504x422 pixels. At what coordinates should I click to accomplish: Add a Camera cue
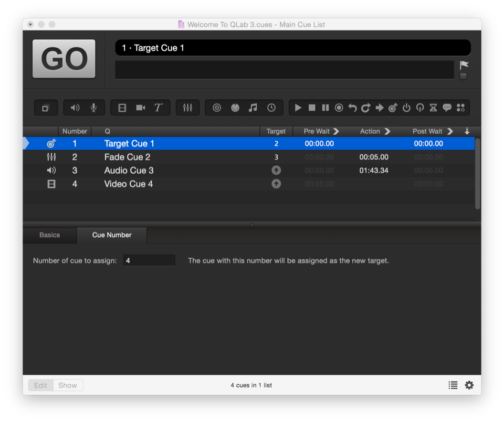[140, 108]
